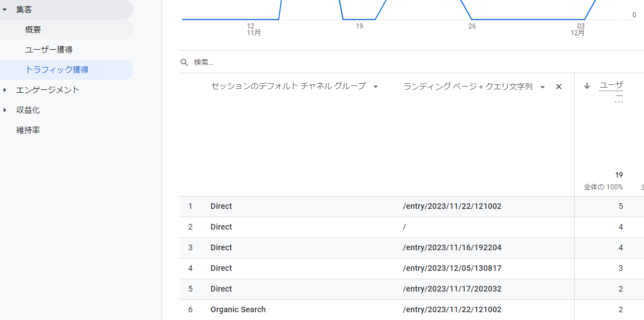This screenshot has width=644, height=320.
Task: Expand the エンゲージメント section arrow
Action: click(4, 90)
